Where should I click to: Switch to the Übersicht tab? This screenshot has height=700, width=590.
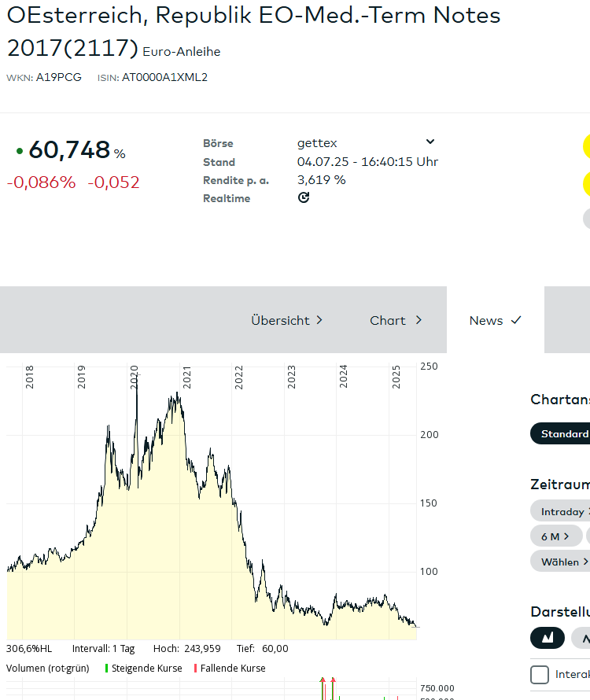pyautogui.click(x=286, y=320)
